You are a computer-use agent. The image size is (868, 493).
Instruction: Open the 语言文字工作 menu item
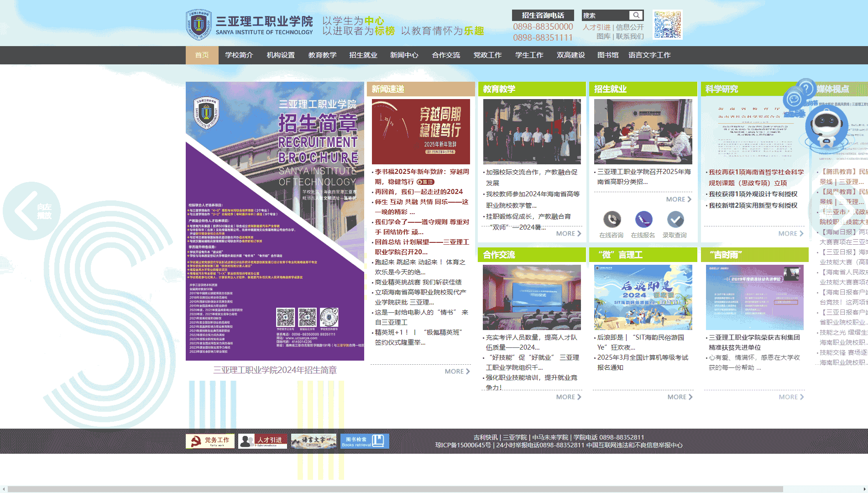pyautogui.click(x=649, y=55)
